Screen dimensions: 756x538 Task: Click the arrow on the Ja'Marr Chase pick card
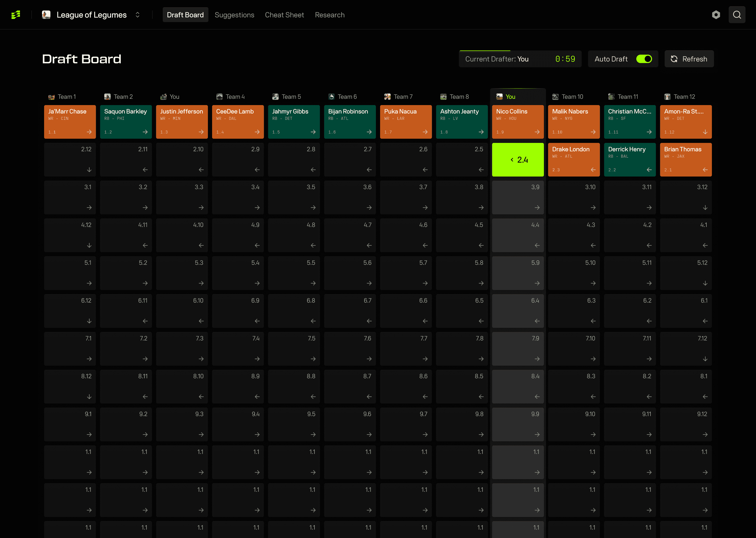[89, 132]
